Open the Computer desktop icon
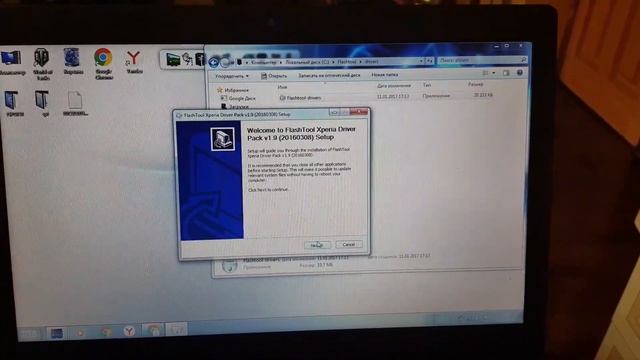640x360 pixels. tap(11, 62)
